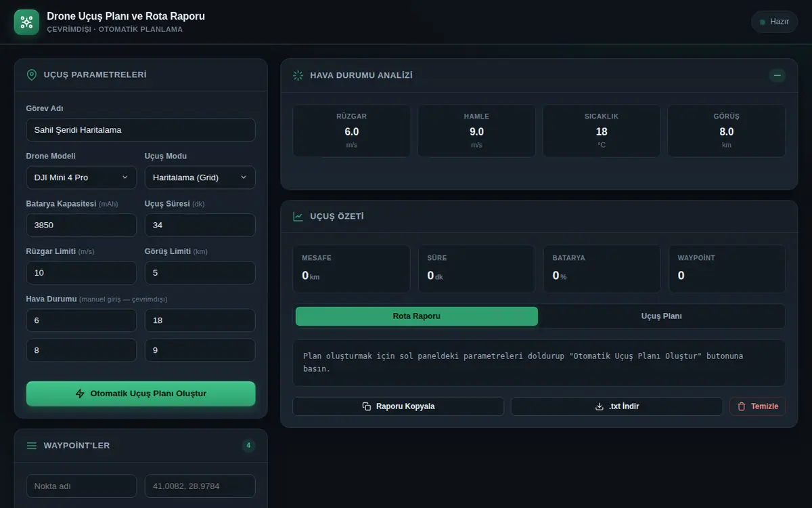Image resolution: width=812 pixels, height=508 pixels.
Task: Click the Rüzgar 6.0 m/s card
Action: click(x=352, y=131)
